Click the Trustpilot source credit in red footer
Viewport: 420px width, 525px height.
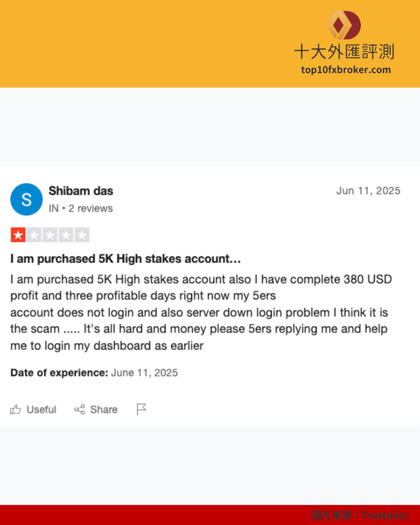pyautogui.click(x=385, y=515)
